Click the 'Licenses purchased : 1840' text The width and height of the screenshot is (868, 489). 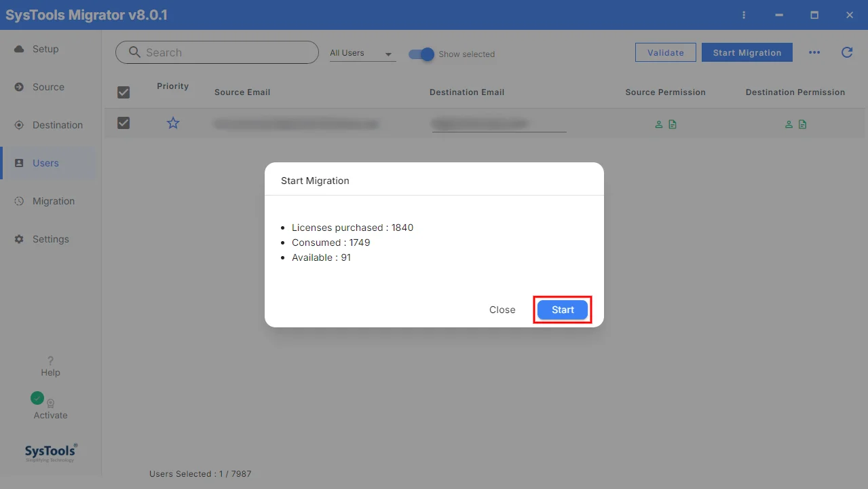click(352, 228)
